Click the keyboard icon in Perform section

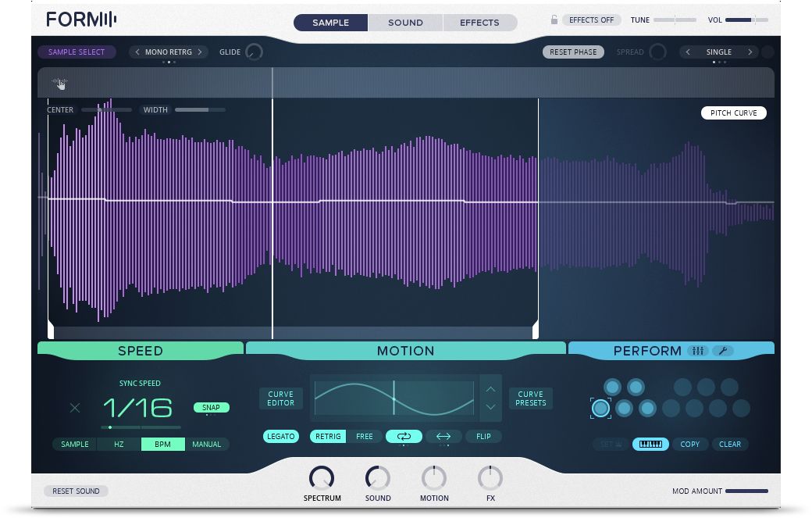point(650,445)
